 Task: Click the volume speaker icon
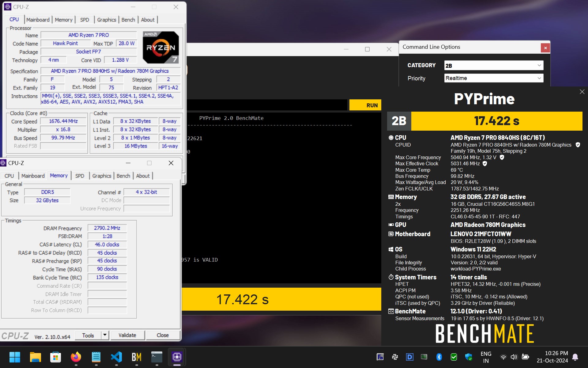click(x=514, y=357)
